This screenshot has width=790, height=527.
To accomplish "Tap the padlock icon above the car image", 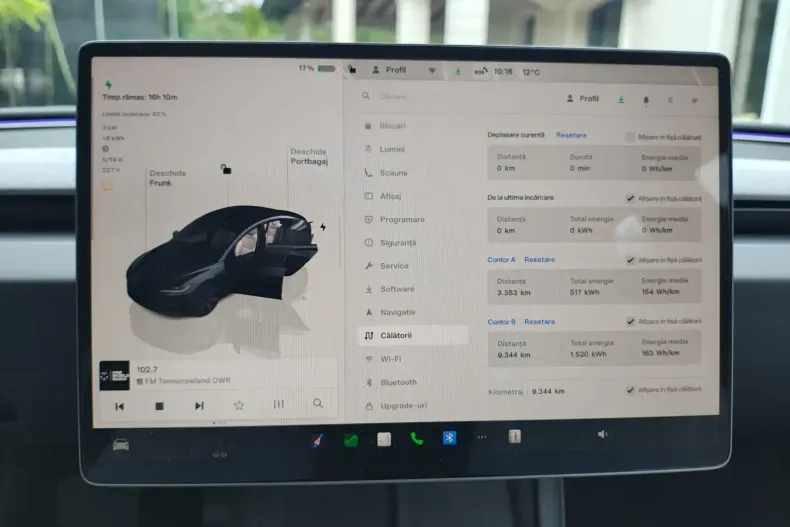I will [x=226, y=169].
